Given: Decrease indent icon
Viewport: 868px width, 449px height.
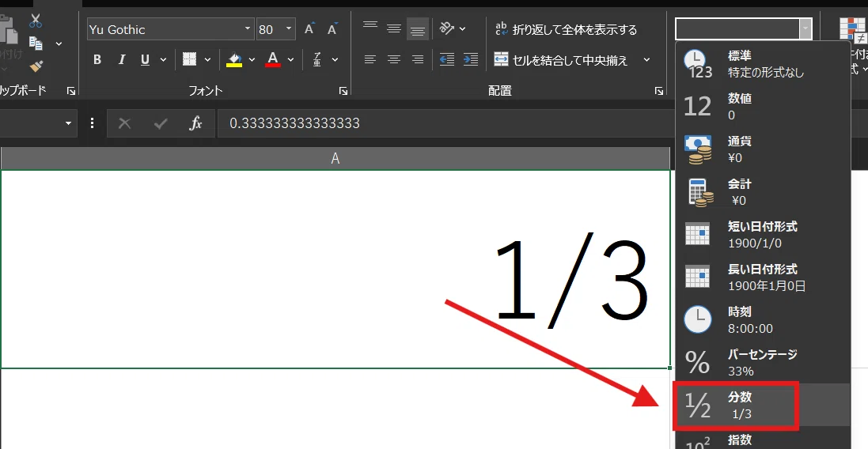Looking at the screenshot, I should (x=447, y=60).
